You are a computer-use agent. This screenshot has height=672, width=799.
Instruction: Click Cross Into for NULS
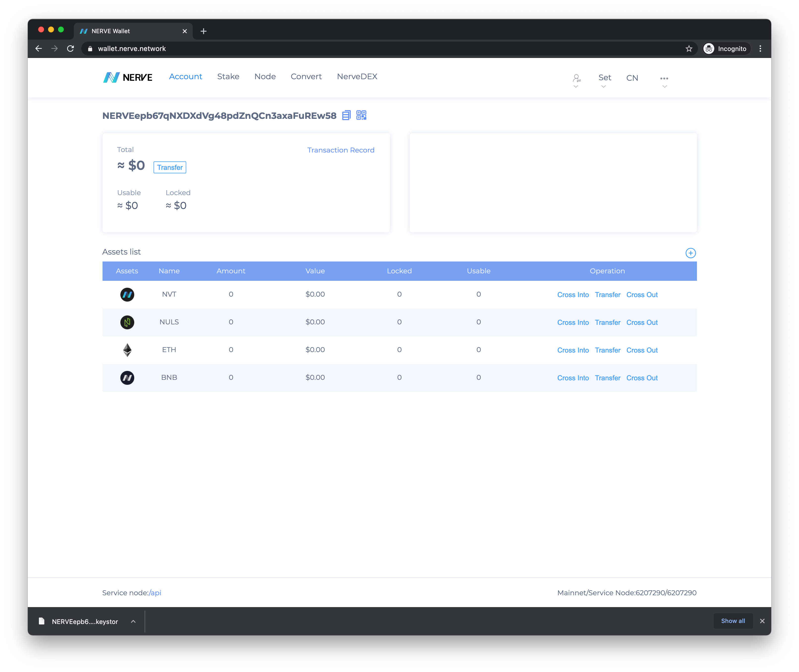pyautogui.click(x=573, y=323)
